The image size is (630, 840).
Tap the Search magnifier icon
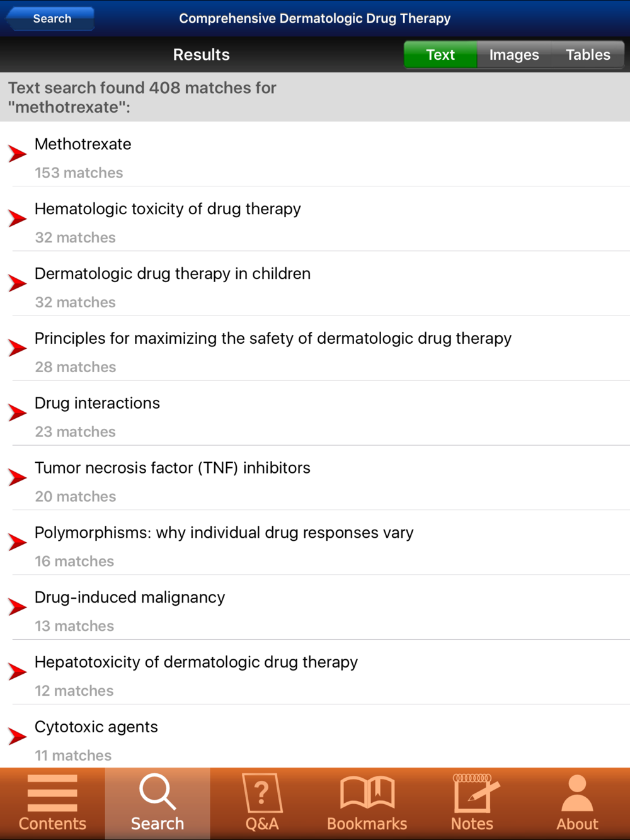(x=157, y=792)
